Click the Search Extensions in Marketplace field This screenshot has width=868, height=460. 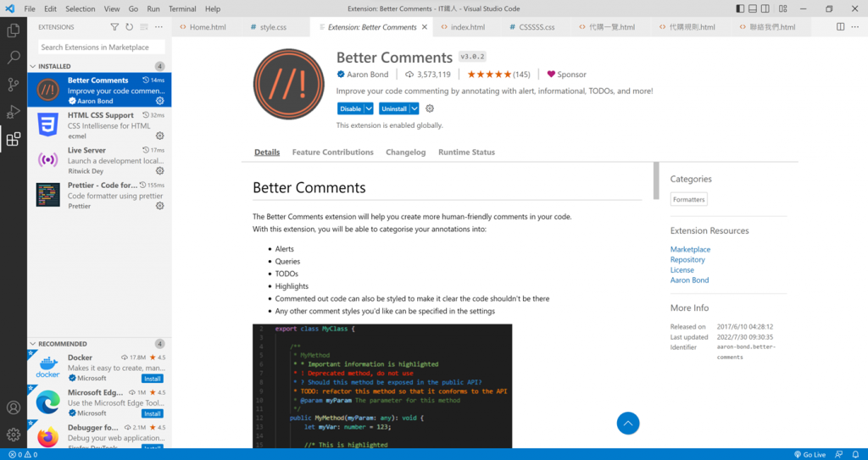click(x=102, y=47)
